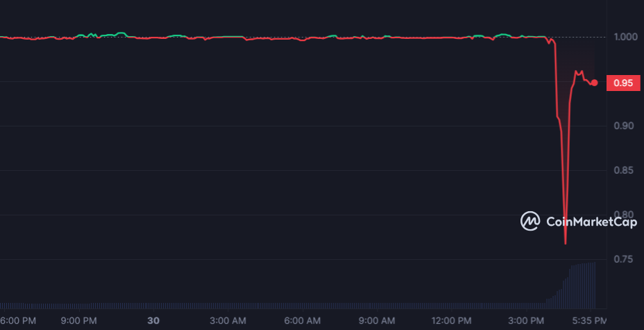Select the bold 30 date label
The height and width of the screenshot is (330, 644).
pos(154,320)
